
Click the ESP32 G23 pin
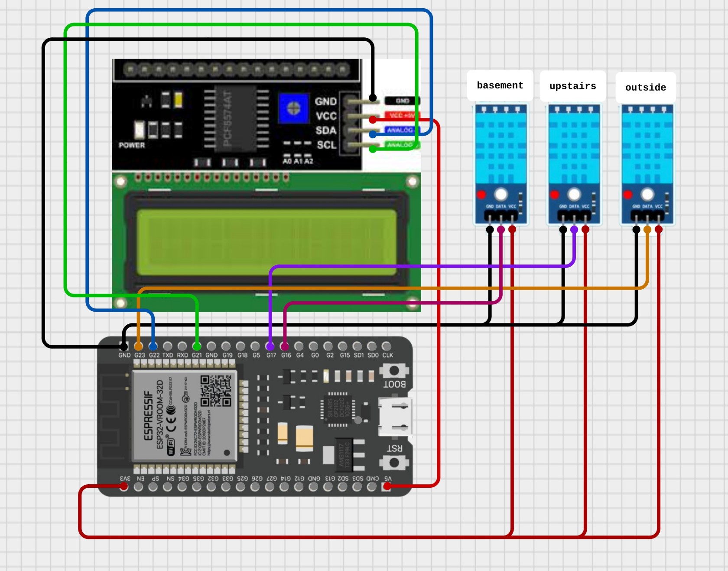point(138,346)
